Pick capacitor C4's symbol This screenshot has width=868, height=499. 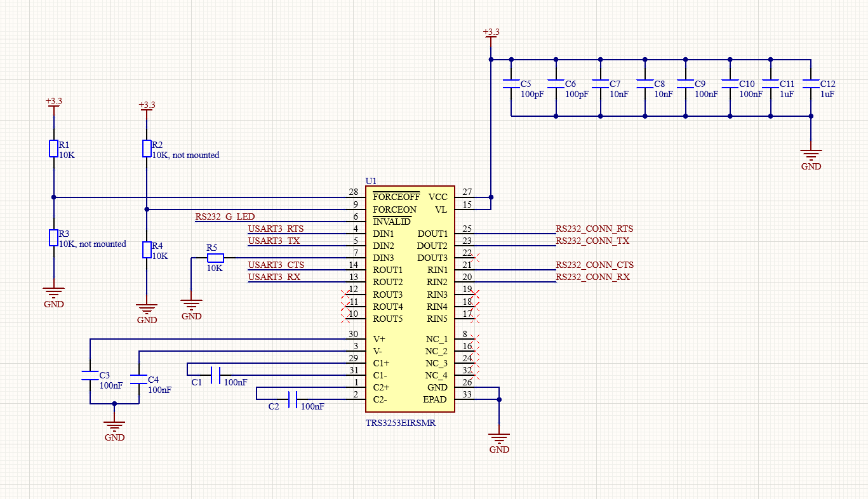[x=138, y=379]
